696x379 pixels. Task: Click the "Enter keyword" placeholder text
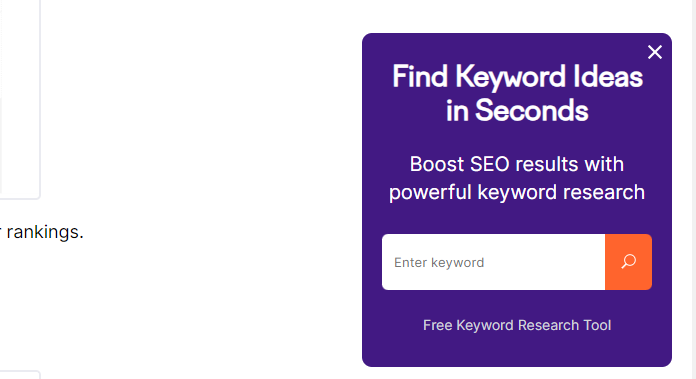pos(439,263)
